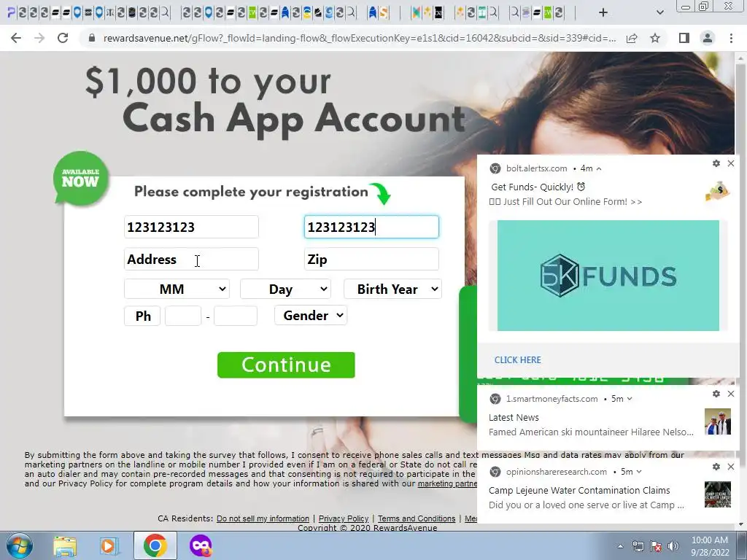Reload the RewardsAvenue page
Viewport: 747px width, 560px height.
(x=63, y=38)
